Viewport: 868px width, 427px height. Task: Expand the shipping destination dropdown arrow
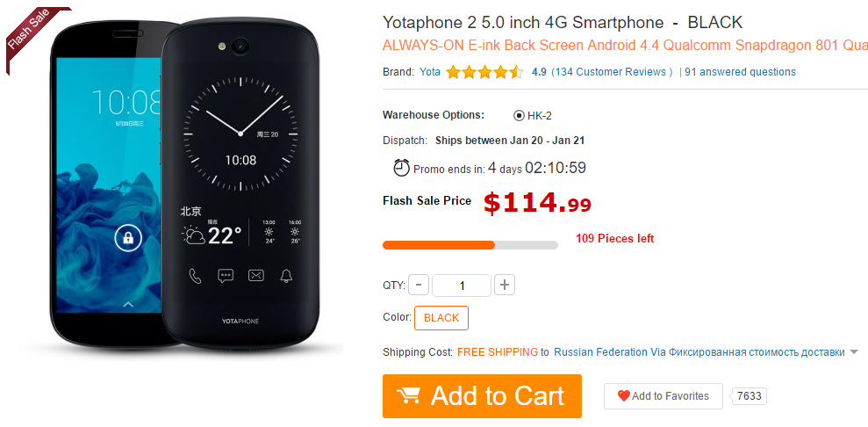coord(854,352)
